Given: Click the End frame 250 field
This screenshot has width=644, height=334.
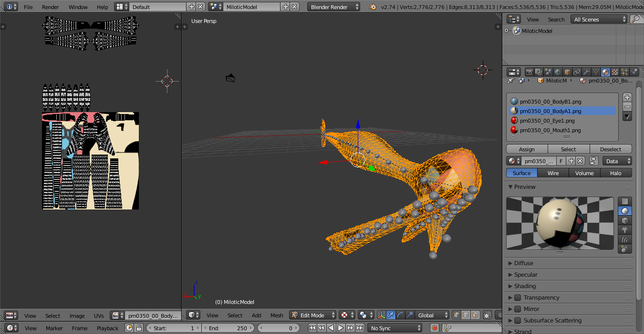Looking at the screenshot, I should pyautogui.click(x=229, y=328).
